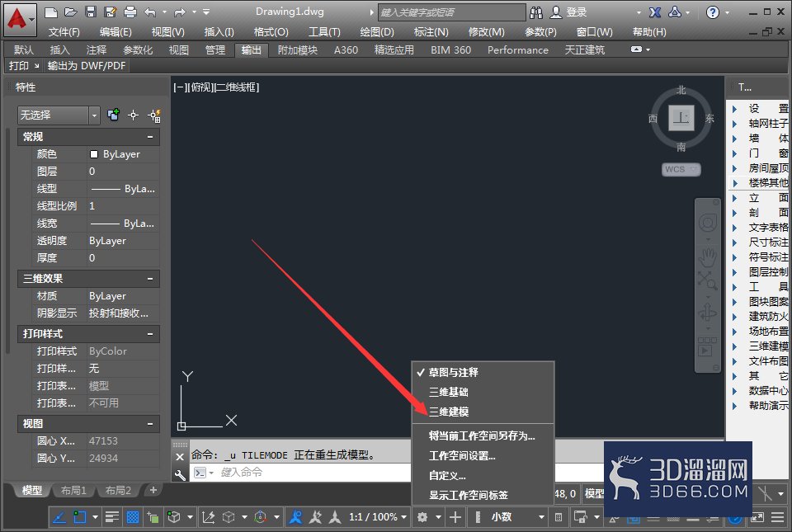Switch to the 注释 ribbon tab
The image size is (792, 532).
tap(97, 50)
